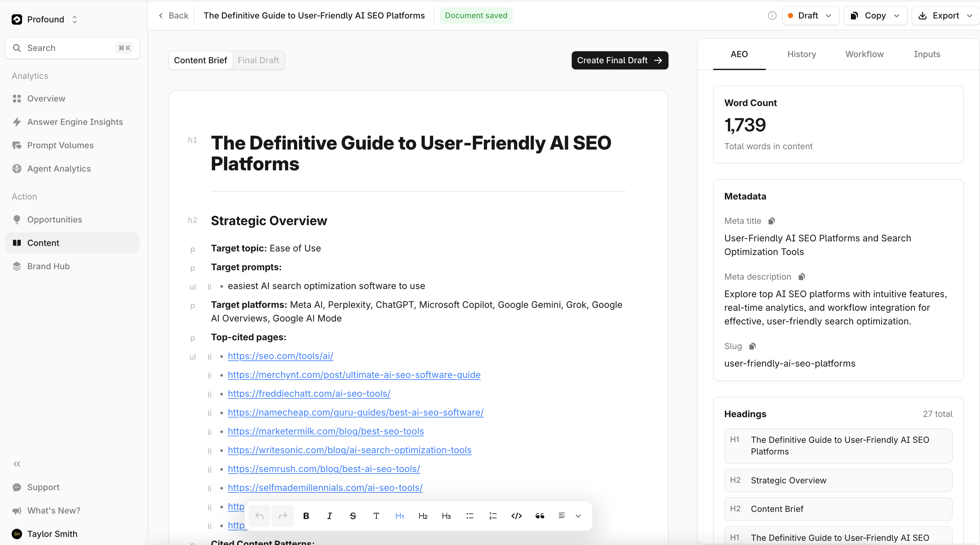Image resolution: width=980 pixels, height=545 pixels.
Task: Open the semrush.com best-ai-seo-tools link
Action: point(324,469)
